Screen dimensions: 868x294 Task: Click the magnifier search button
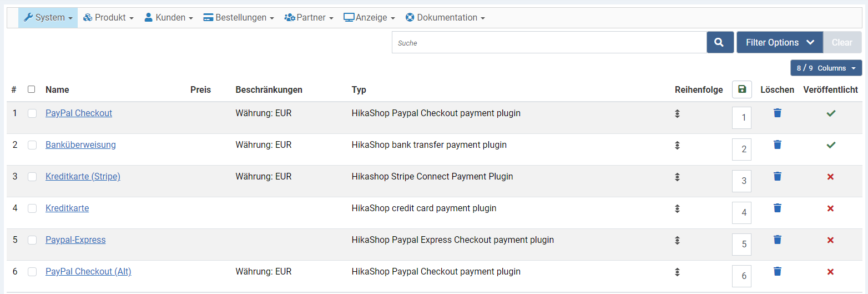click(x=720, y=42)
